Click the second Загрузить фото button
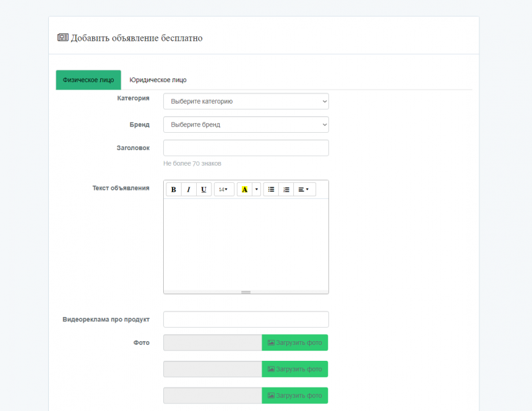This screenshot has height=411, width=532. (295, 369)
